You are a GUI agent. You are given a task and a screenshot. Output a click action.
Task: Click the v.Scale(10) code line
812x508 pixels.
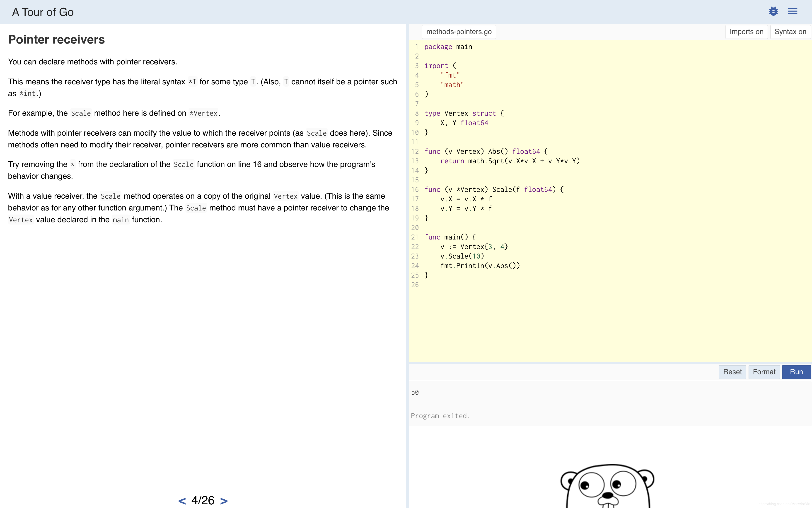pyautogui.click(x=462, y=256)
